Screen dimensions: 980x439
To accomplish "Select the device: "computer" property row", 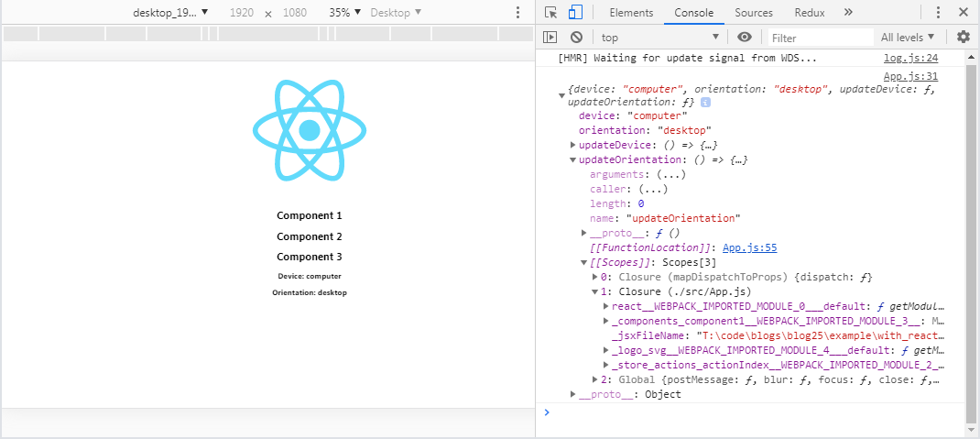I will pos(633,115).
